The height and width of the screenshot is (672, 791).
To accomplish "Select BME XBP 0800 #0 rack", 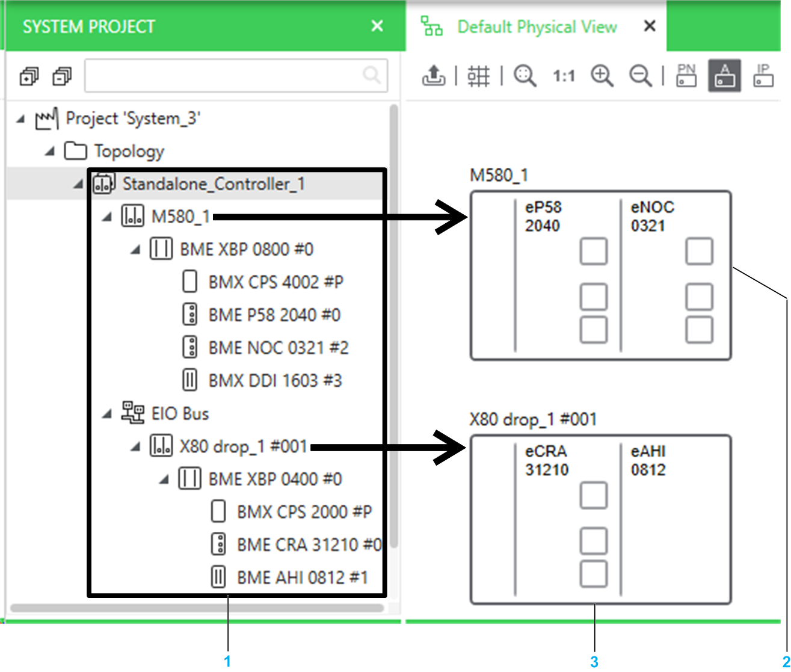I will point(247,249).
